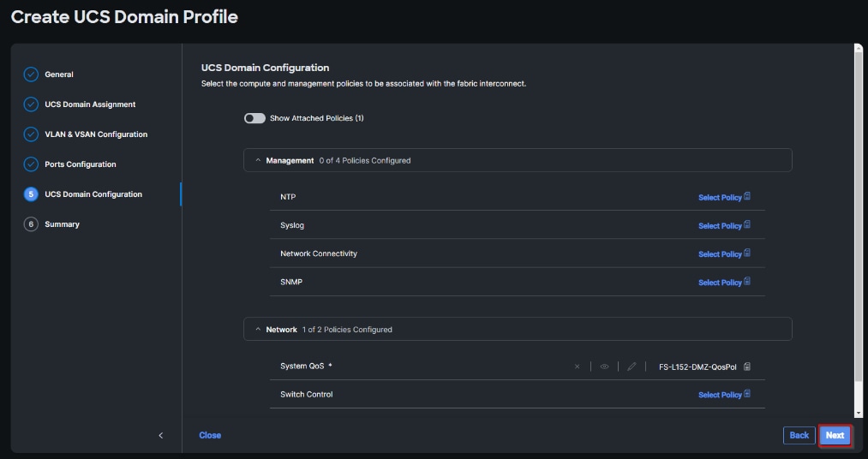Preview System QoS policy with eye icon
Viewport: 868px width, 459px height.
(604, 367)
